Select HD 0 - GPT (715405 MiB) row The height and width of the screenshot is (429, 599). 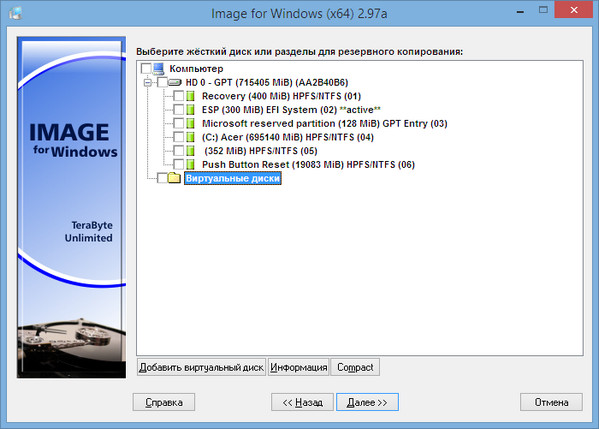(x=267, y=83)
